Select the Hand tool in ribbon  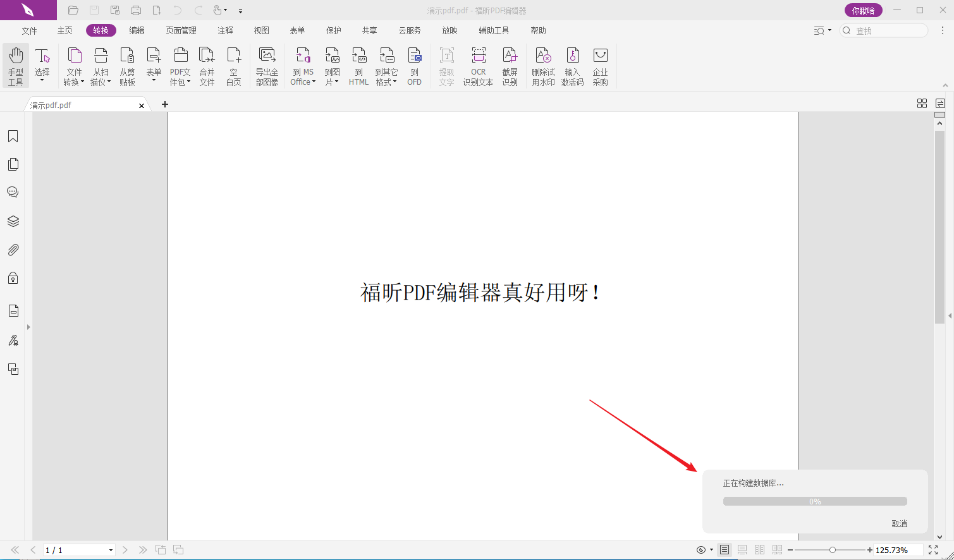(16, 66)
